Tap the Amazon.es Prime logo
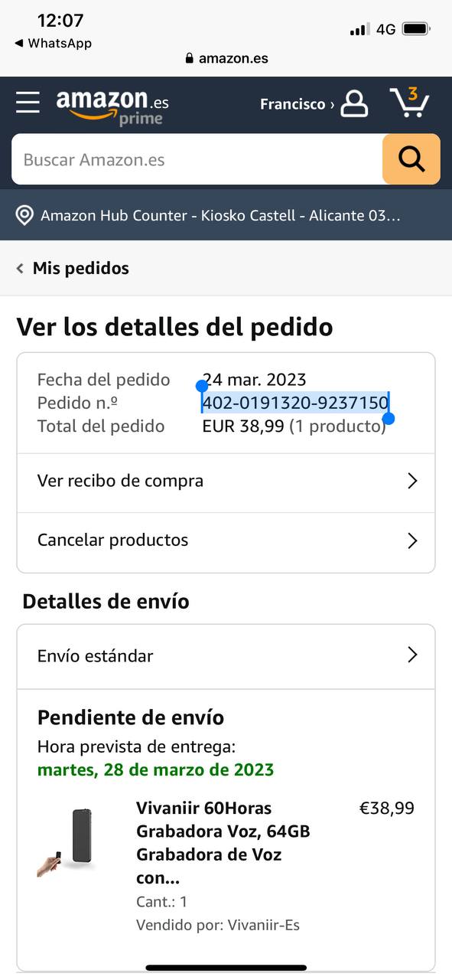This screenshot has width=452, height=980. click(x=112, y=107)
